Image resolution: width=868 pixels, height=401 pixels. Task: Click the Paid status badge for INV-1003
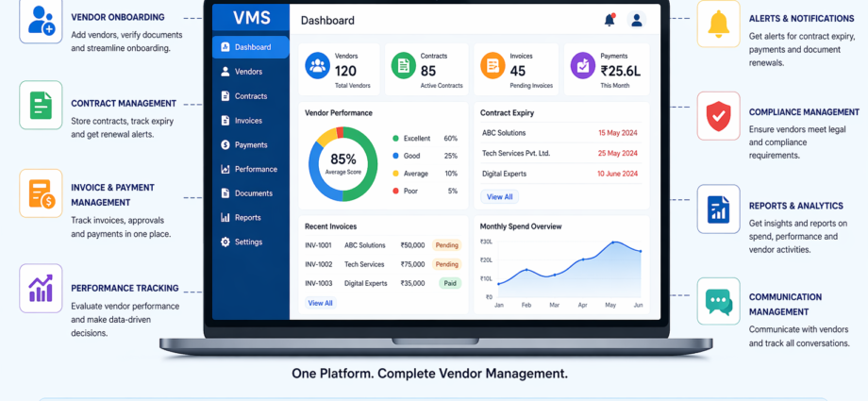[x=449, y=283]
